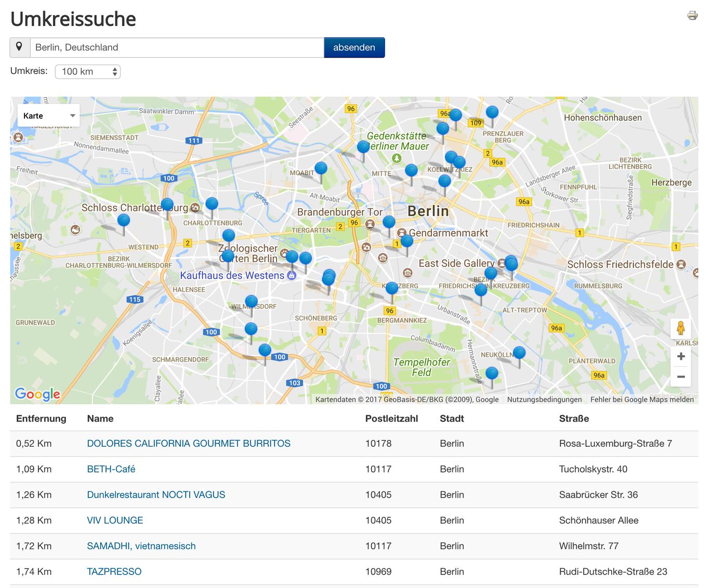Open Nutzungsbedingungen link on map
This screenshot has height=588, width=710.
point(544,399)
